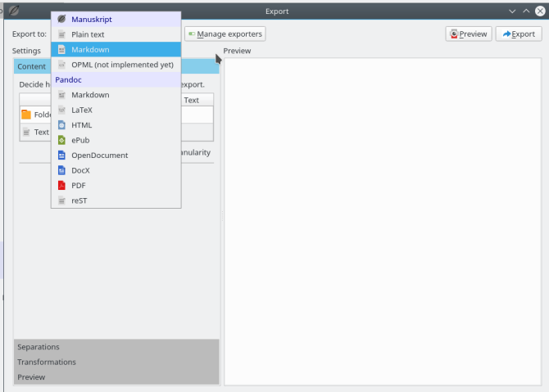The width and height of the screenshot is (549, 392).
Task: Click the reST file icon
Action: [61, 201]
